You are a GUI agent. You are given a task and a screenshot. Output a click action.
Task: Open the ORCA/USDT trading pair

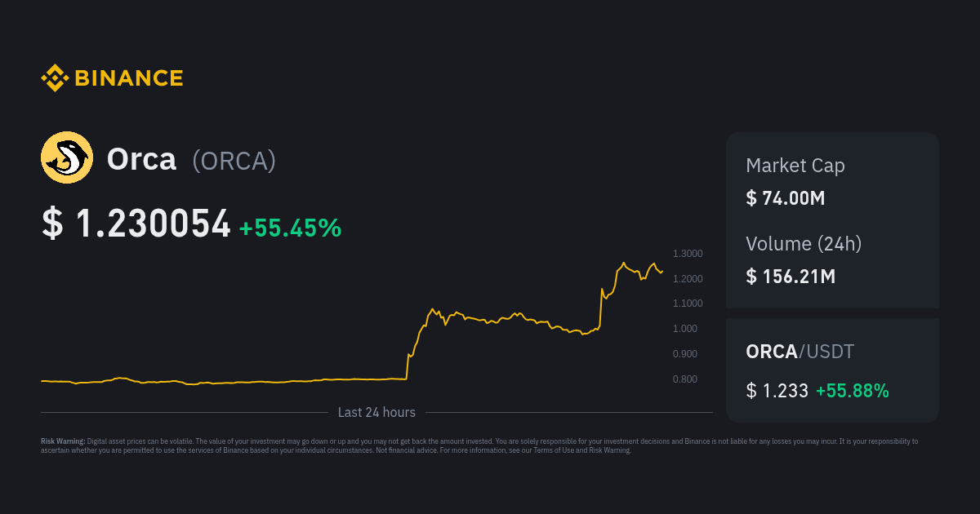tap(800, 352)
